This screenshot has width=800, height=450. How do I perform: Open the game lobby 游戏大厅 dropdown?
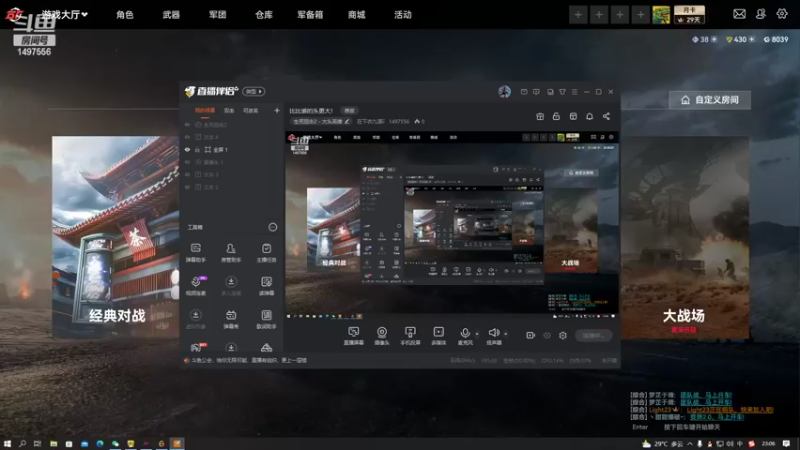click(x=64, y=15)
